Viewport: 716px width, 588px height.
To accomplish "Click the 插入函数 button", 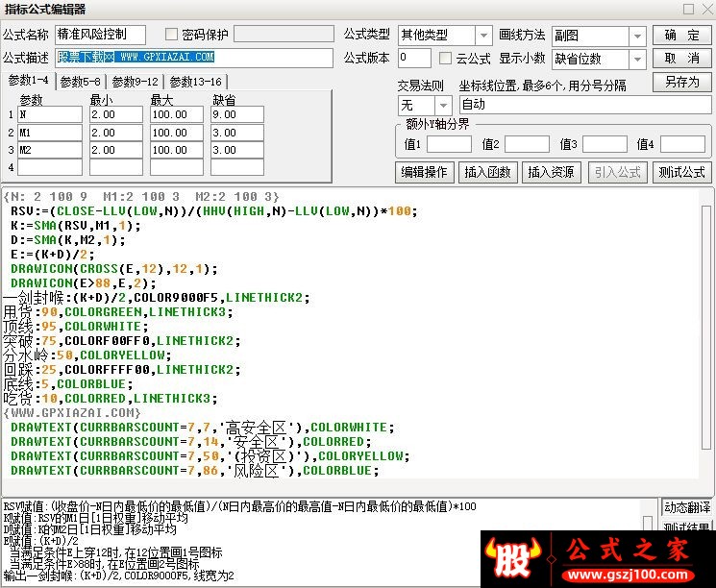I will click(487, 172).
